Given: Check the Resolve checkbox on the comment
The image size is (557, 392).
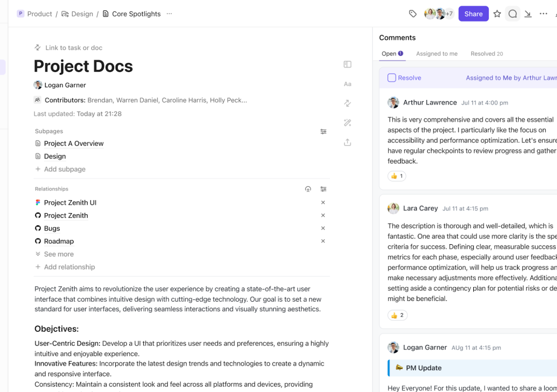Looking at the screenshot, I should (x=392, y=78).
